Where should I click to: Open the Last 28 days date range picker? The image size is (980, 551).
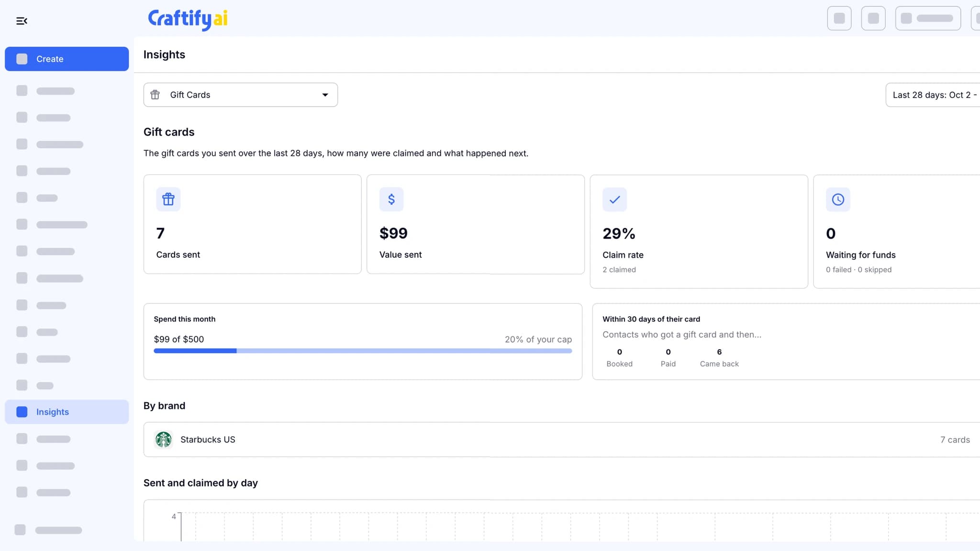click(933, 95)
